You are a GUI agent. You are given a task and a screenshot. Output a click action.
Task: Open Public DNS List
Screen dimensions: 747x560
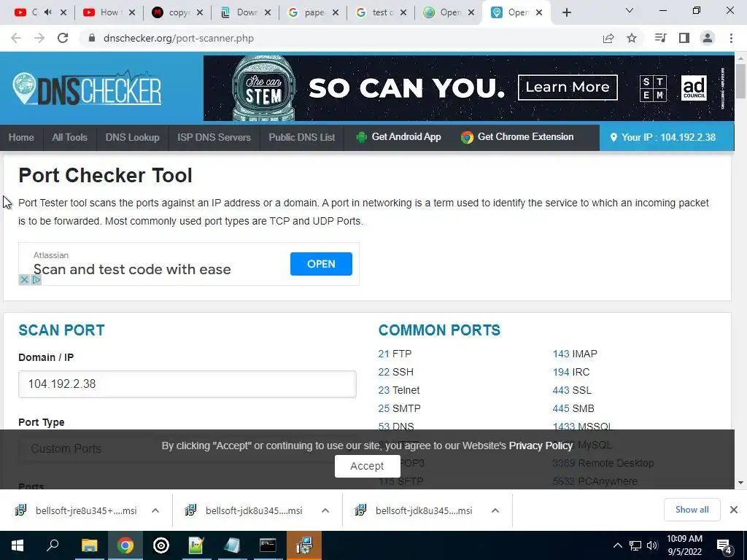point(302,138)
